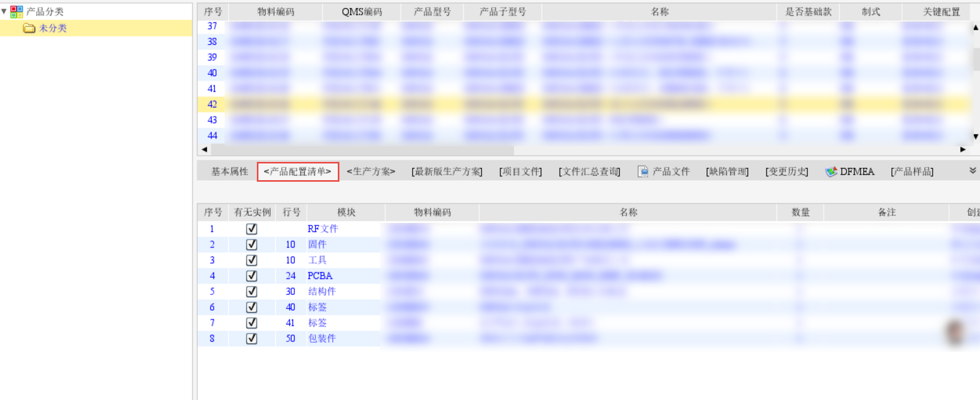Click the RF文件 module link
The width and height of the screenshot is (980, 400).
tap(323, 229)
